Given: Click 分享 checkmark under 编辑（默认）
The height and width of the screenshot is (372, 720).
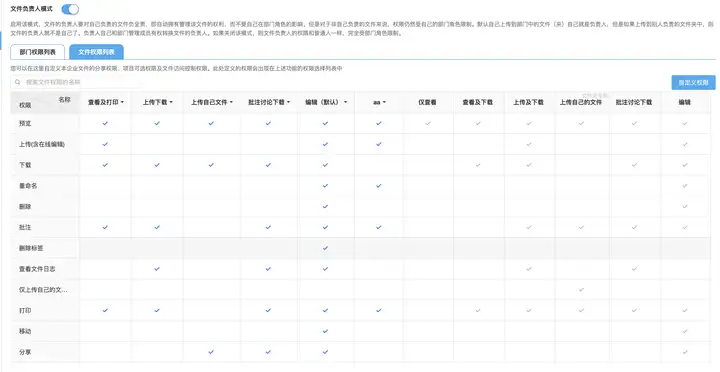Looking at the screenshot, I should pos(326,352).
